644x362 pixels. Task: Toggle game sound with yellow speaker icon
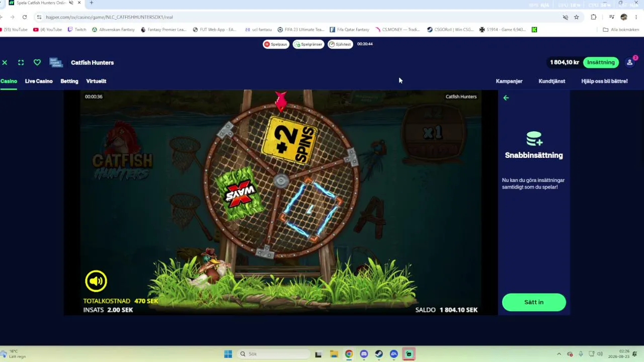click(x=96, y=281)
